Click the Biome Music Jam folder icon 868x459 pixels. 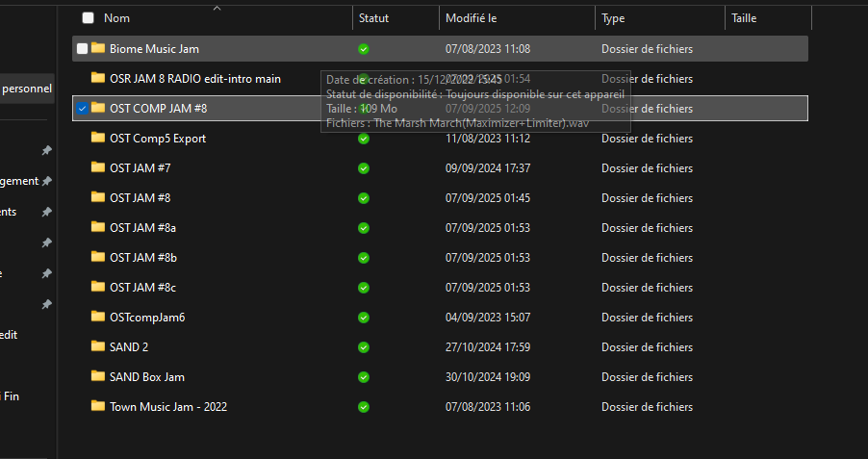(97, 48)
